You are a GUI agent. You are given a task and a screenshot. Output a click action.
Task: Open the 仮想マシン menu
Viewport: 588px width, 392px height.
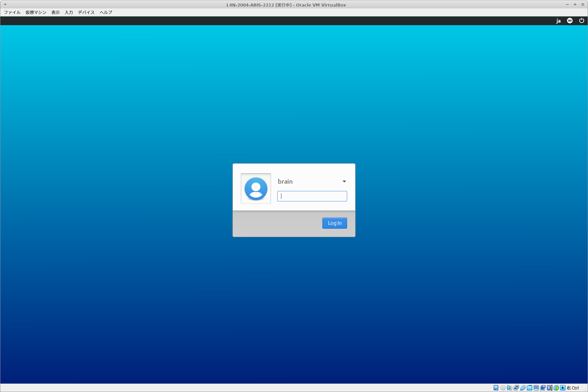point(36,12)
